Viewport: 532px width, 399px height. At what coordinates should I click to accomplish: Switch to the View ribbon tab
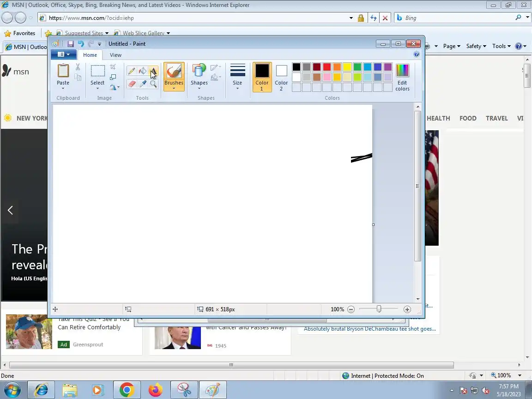[x=116, y=55]
